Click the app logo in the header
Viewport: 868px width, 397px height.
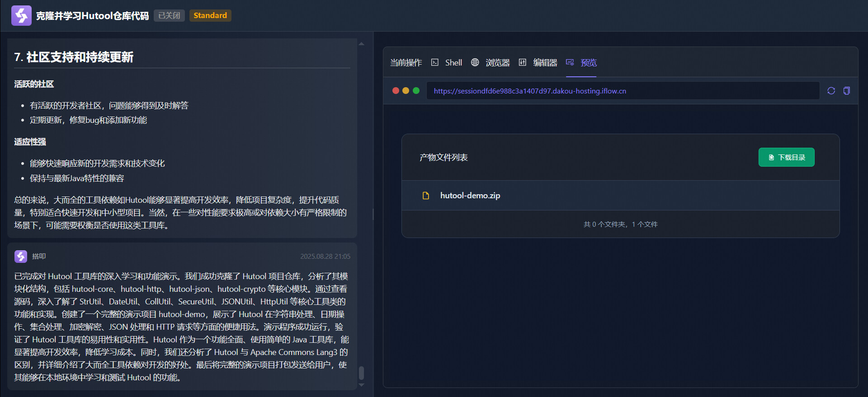pyautogui.click(x=21, y=15)
